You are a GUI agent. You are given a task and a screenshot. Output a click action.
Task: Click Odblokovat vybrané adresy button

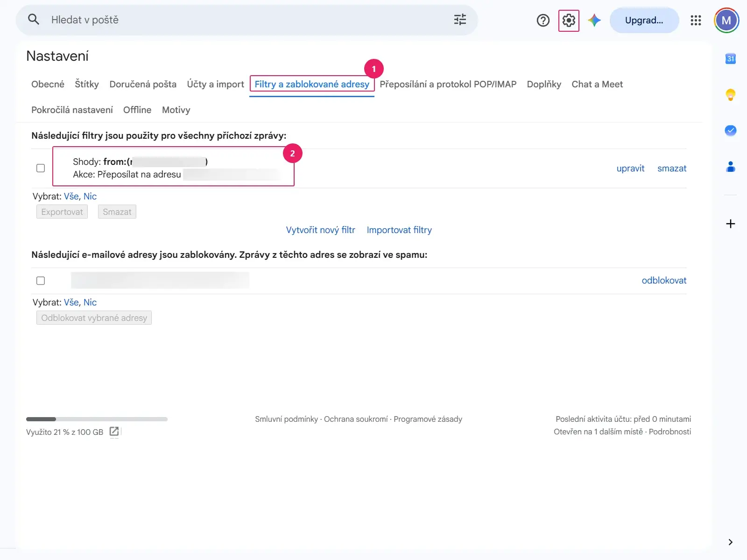pos(94,318)
